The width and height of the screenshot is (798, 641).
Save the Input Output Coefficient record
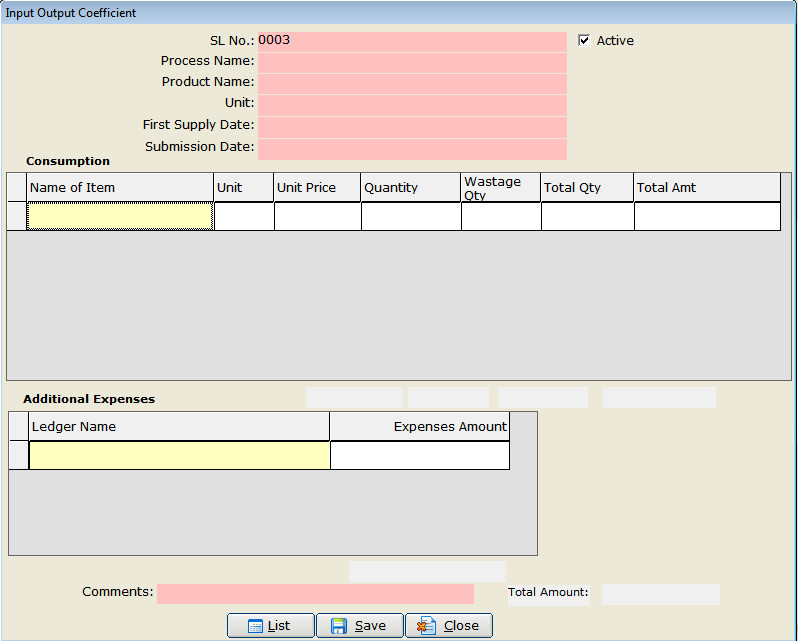pyautogui.click(x=360, y=626)
